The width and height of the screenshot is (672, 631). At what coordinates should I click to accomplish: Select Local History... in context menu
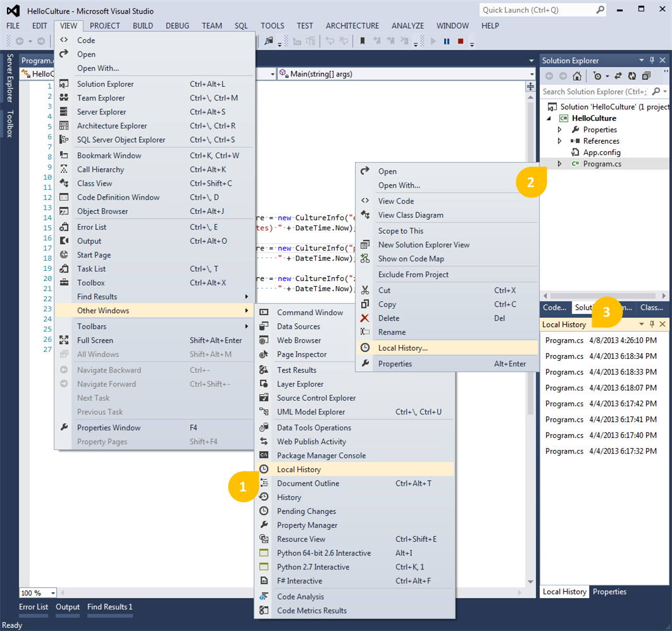point(447,347)
